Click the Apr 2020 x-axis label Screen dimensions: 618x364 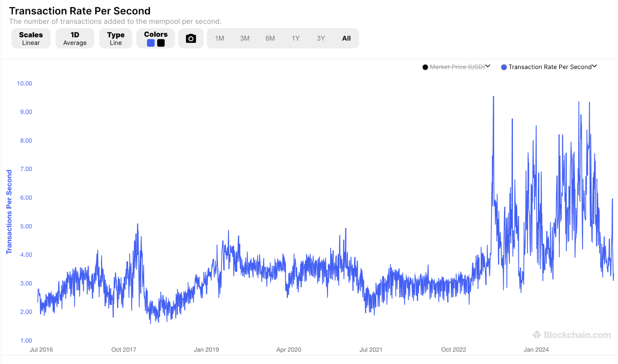click(x=289, y=350)
